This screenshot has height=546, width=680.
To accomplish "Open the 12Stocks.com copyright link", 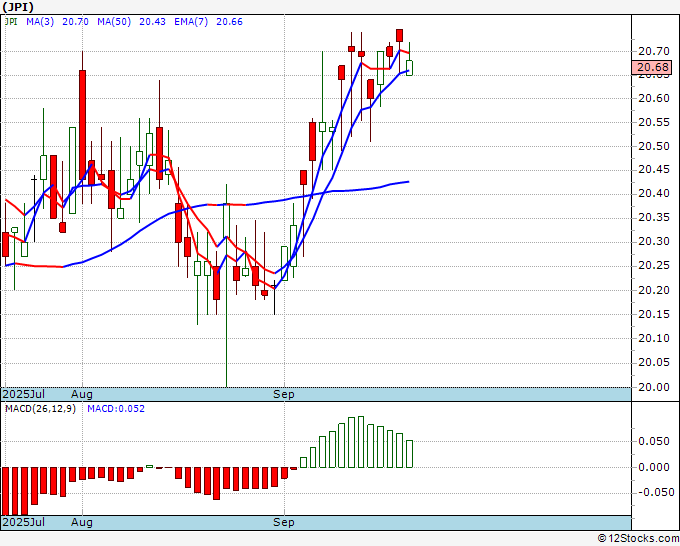I will click(x=638, y=538).
